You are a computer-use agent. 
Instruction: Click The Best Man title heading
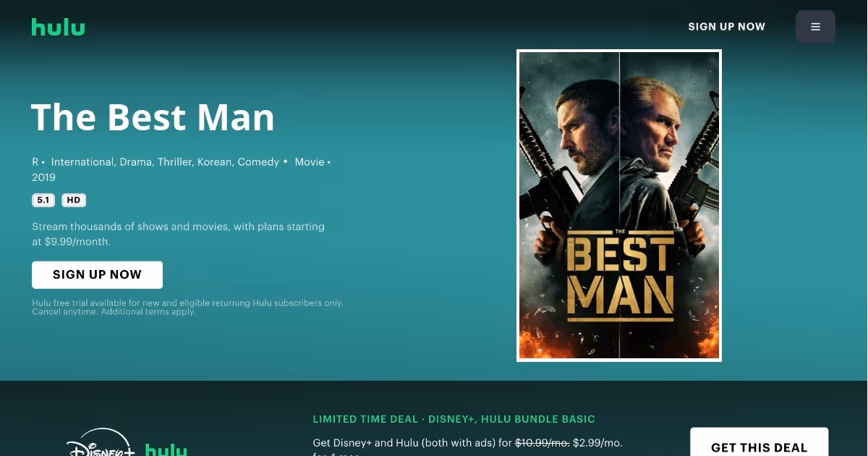tap(153, 117)
